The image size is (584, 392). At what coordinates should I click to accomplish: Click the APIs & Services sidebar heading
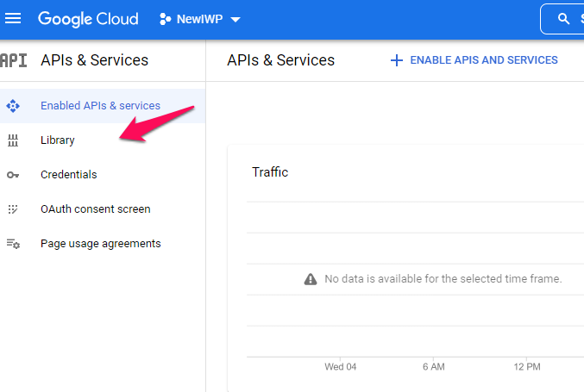[95, 60]
